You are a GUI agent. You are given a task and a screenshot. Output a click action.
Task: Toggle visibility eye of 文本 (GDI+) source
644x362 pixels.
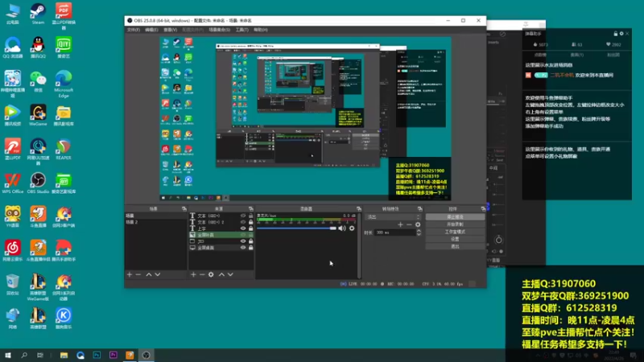point(243,216)
